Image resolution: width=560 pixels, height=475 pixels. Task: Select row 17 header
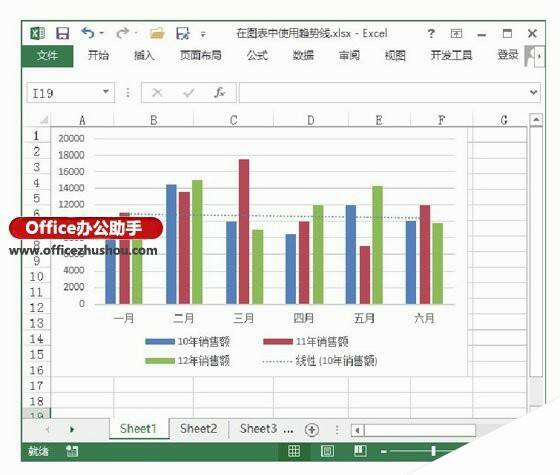(x=36, y=386)
